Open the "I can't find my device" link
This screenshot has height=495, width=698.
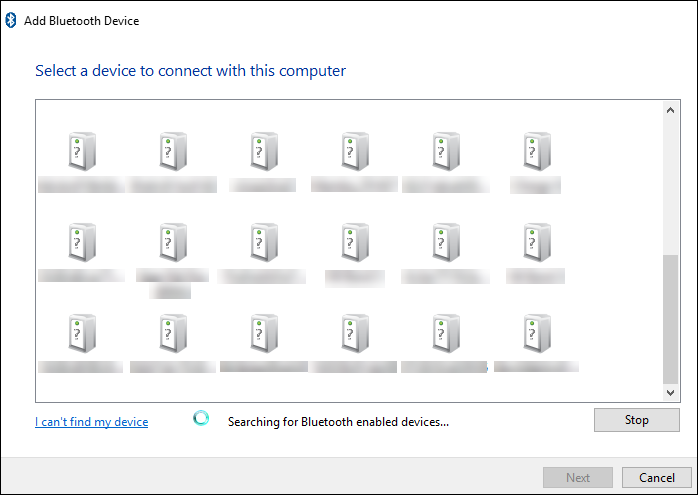[x=91, y=422]
